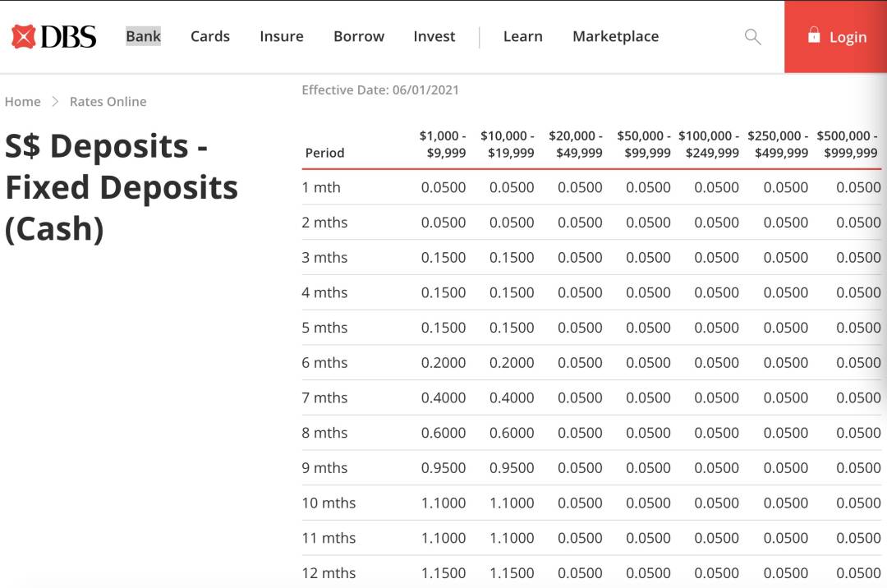Screen dimensions: 887x588
Task: Open the Learn section
Action: pyautogui.click(x=523, y=36)
